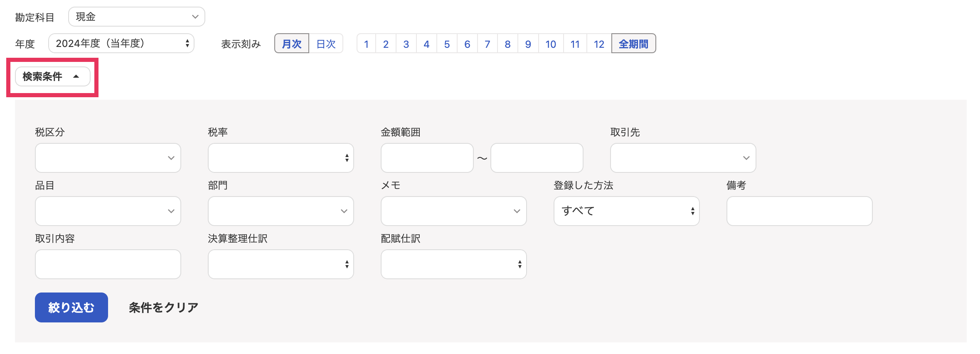
Task: Click the 備考 text field
Action: coord(800,211)
